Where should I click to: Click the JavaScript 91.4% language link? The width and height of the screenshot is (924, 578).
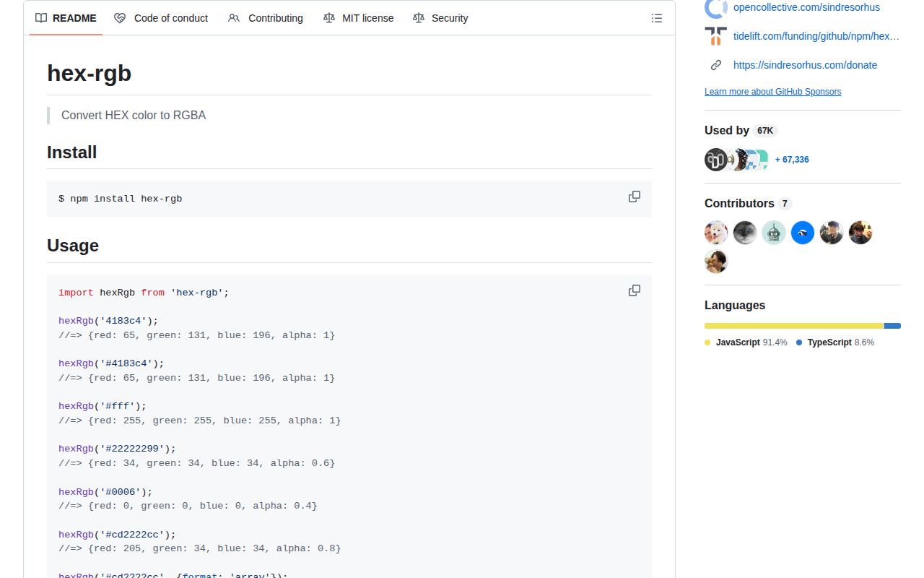pos(746,342)
